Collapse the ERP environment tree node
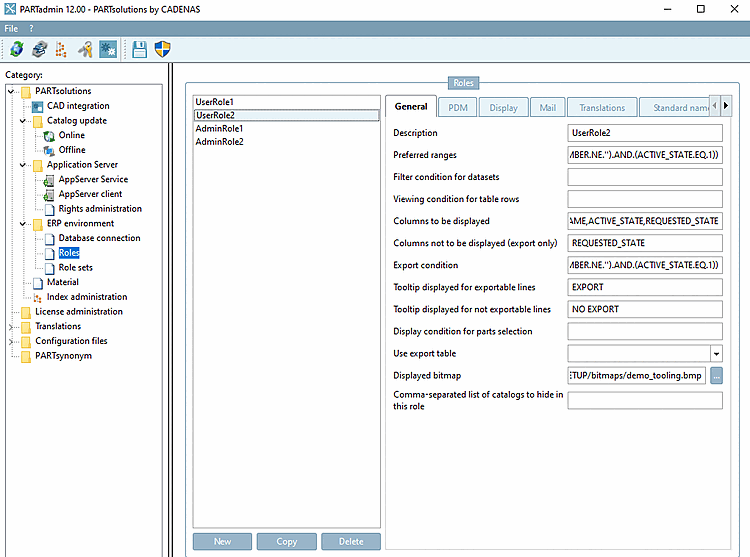This screenshot has width=750, height=557. tap(23, 224)
